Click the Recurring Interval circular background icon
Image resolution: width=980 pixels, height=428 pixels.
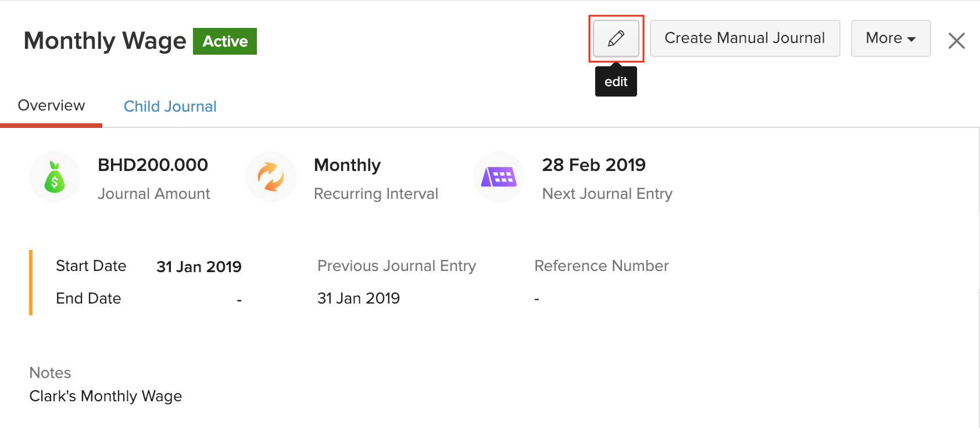[271, 177]
